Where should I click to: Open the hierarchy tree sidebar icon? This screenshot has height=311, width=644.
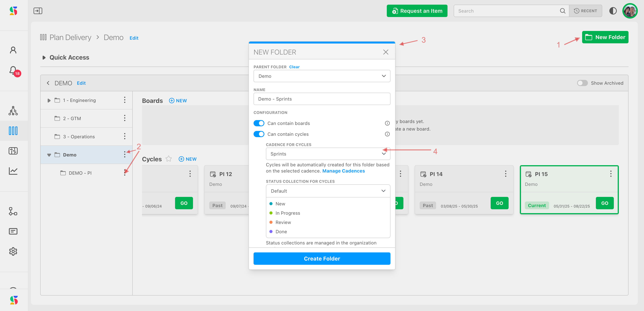pos(13,110)
